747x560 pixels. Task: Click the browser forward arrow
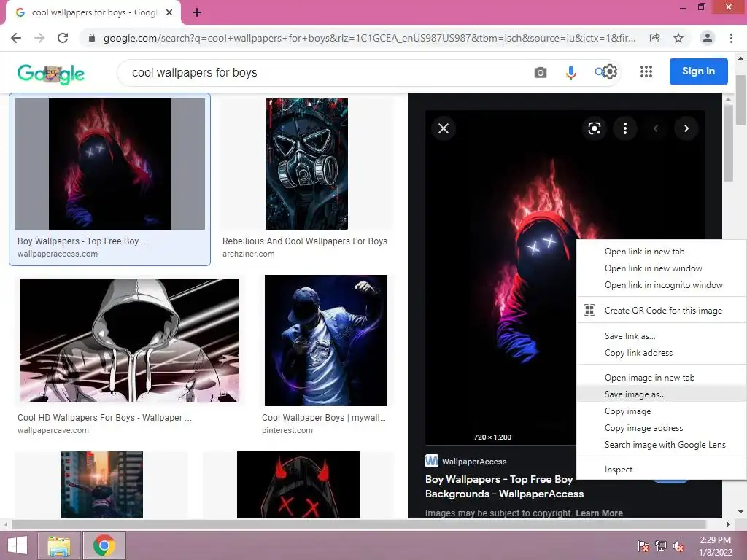[39, 38]
